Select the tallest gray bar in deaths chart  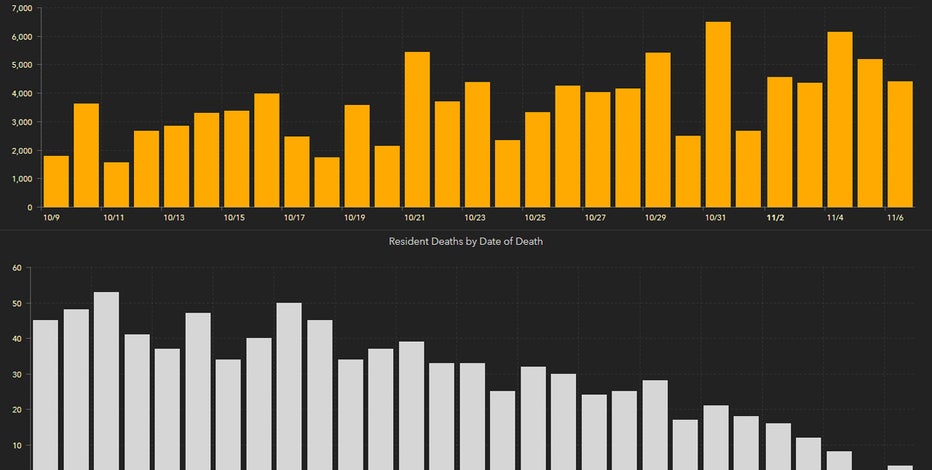click(106, 380)
